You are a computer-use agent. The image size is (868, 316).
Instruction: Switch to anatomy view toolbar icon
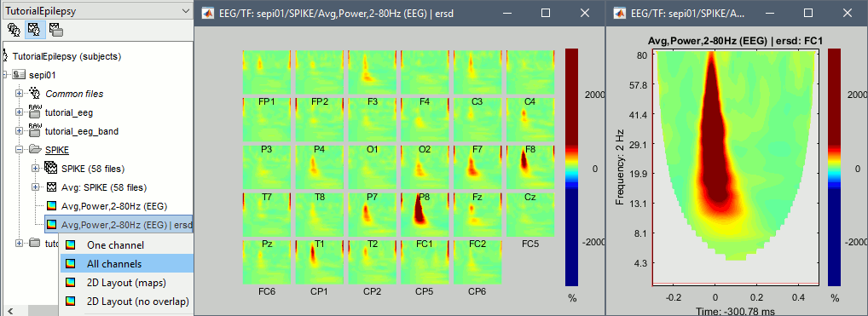pyautogui.click(x=14, y=28)
